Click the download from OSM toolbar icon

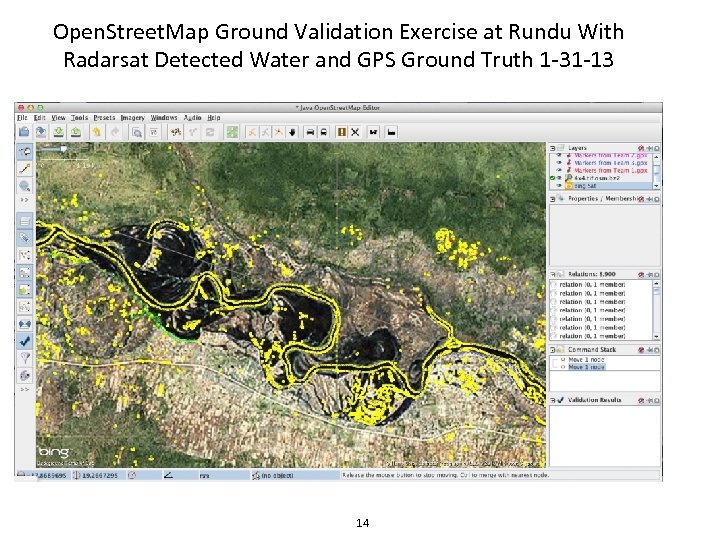pyautogui.click(x=58, y=132)
